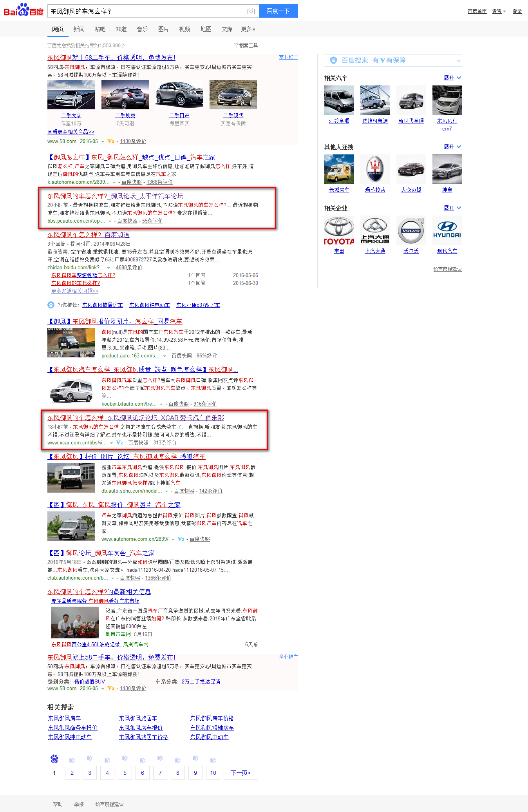Click the 东风御风旅居房车 recommendation

103,305
